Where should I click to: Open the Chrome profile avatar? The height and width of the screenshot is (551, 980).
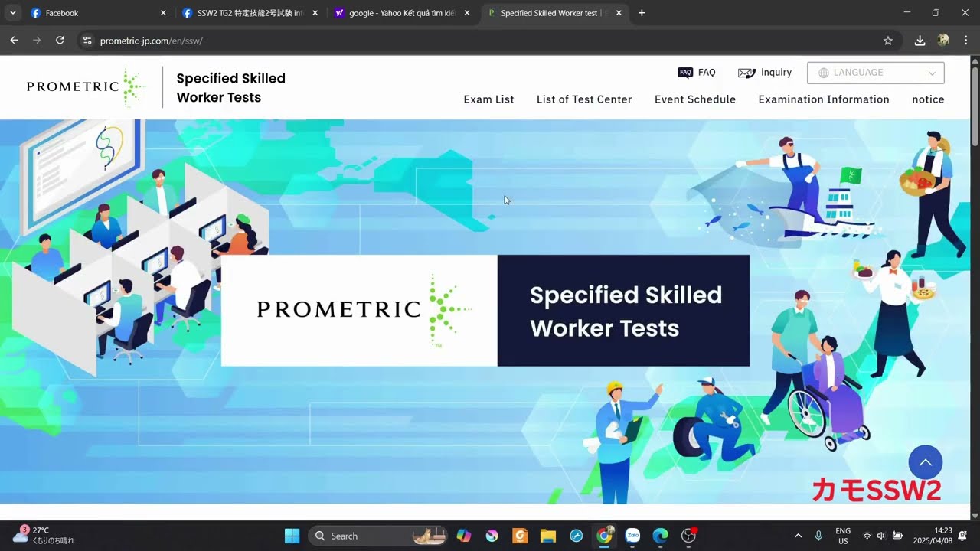[x=943, y=41]
